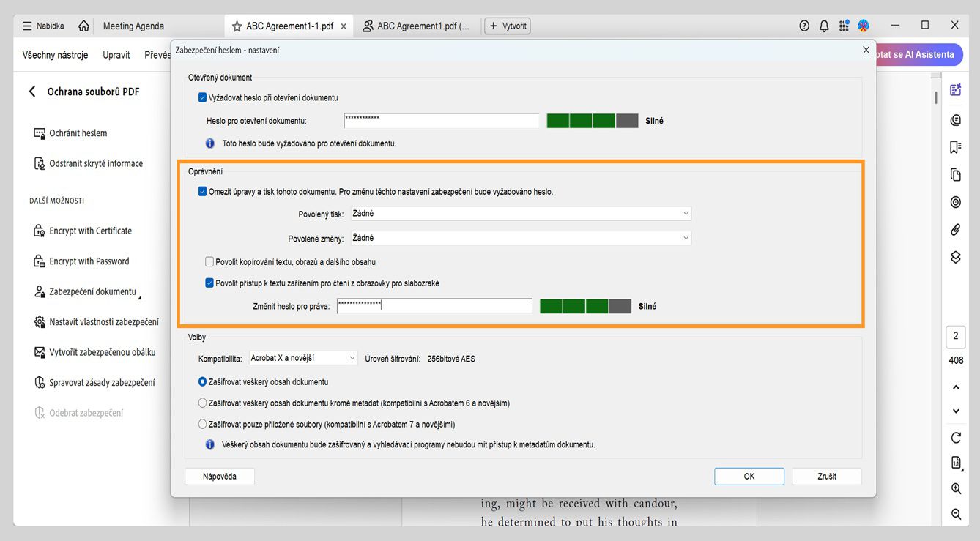Click the zoom in magnifier icon

click(956, 489)
